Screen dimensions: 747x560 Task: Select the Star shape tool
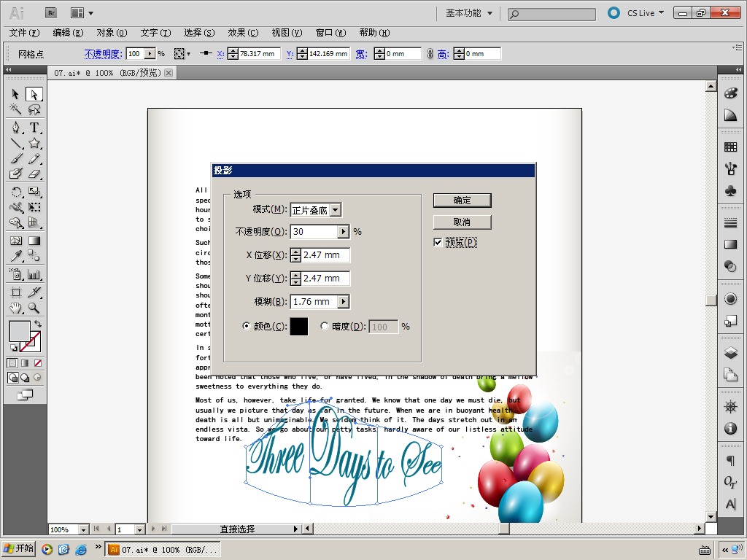coord(34,143)
